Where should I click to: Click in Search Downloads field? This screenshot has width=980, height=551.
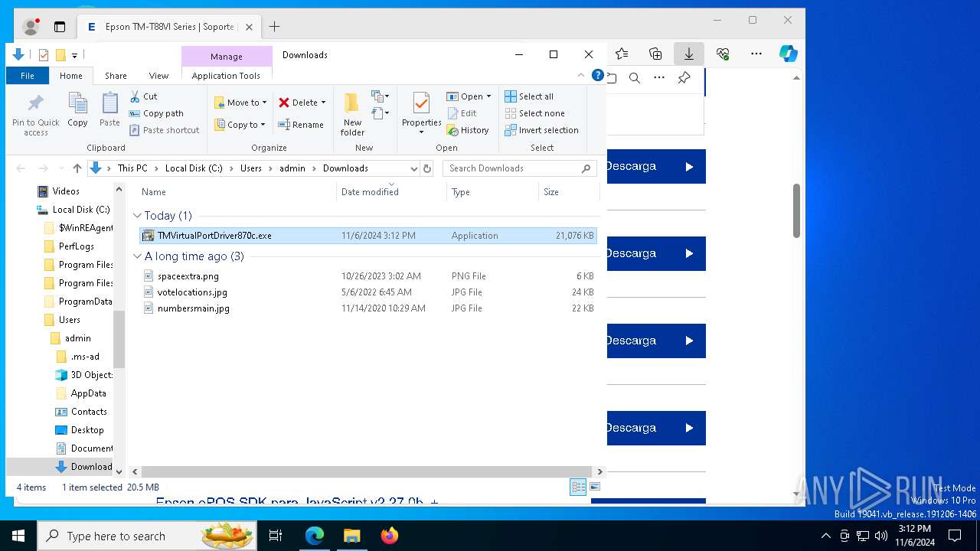click(x=521, y=168)
